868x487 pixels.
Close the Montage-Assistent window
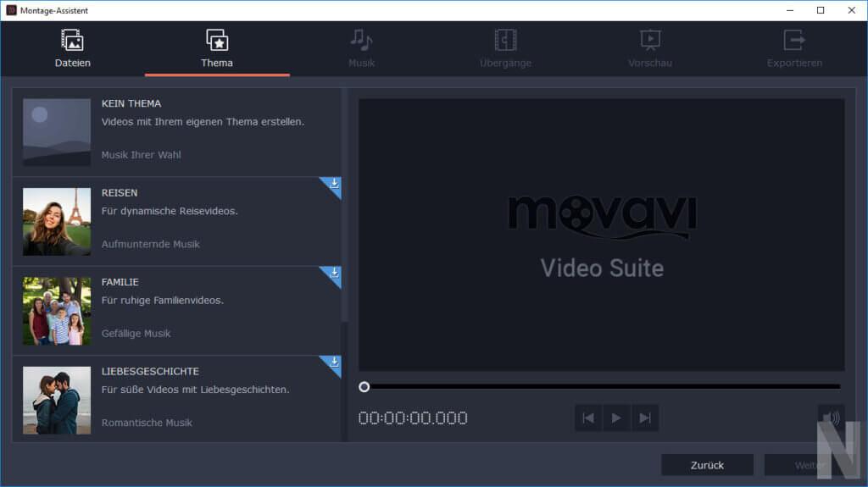[x=851, y=10]
